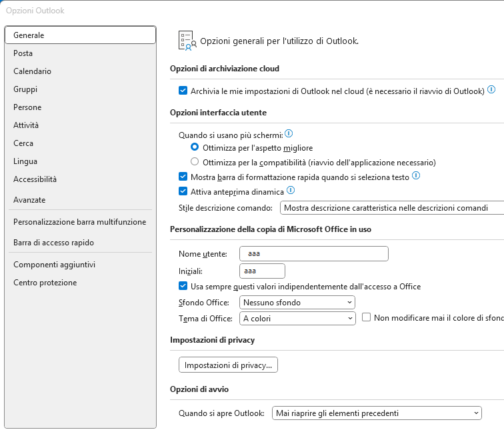504x432 pixels.
Task: Open the Posta options category
Action: [81, 53]
